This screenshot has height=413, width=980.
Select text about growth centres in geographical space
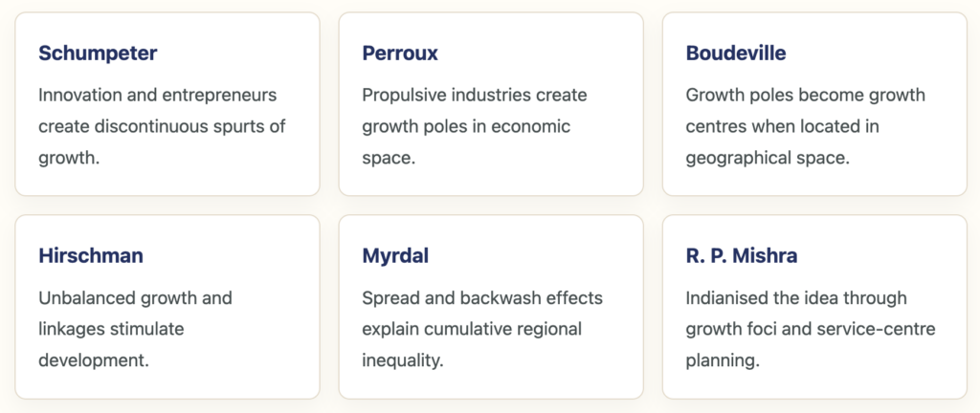click(x=805, y=126)
